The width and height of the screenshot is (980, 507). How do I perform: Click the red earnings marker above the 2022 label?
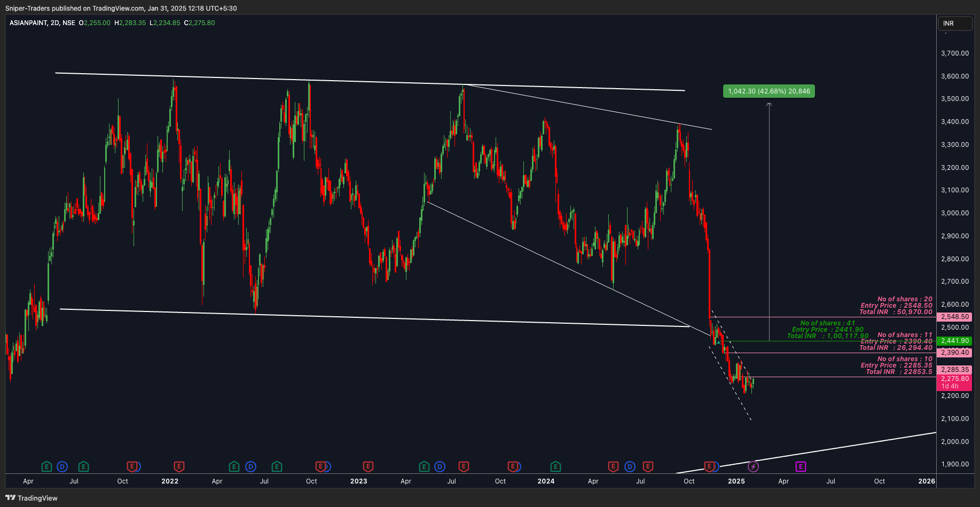[x=179, y=466]
